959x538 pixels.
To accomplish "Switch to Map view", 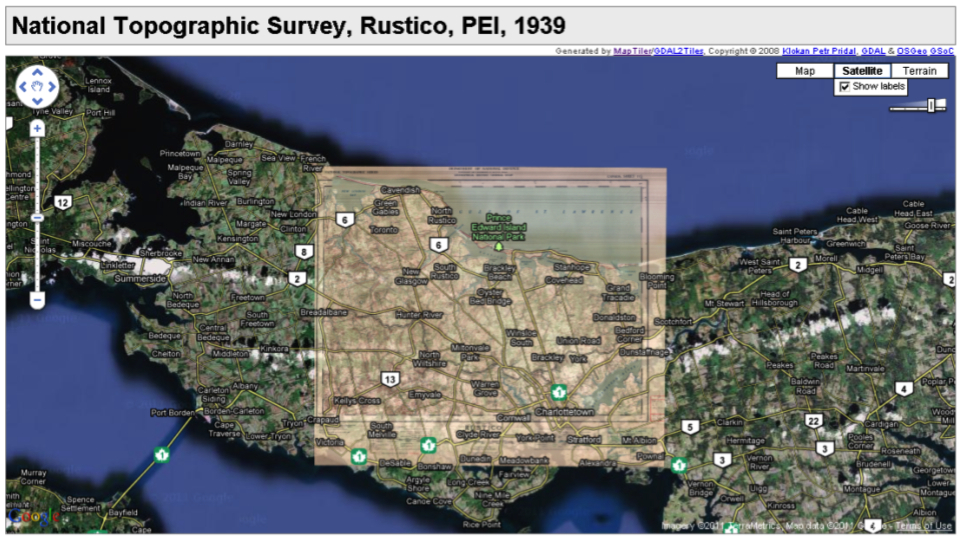I will tap(804, 71).
